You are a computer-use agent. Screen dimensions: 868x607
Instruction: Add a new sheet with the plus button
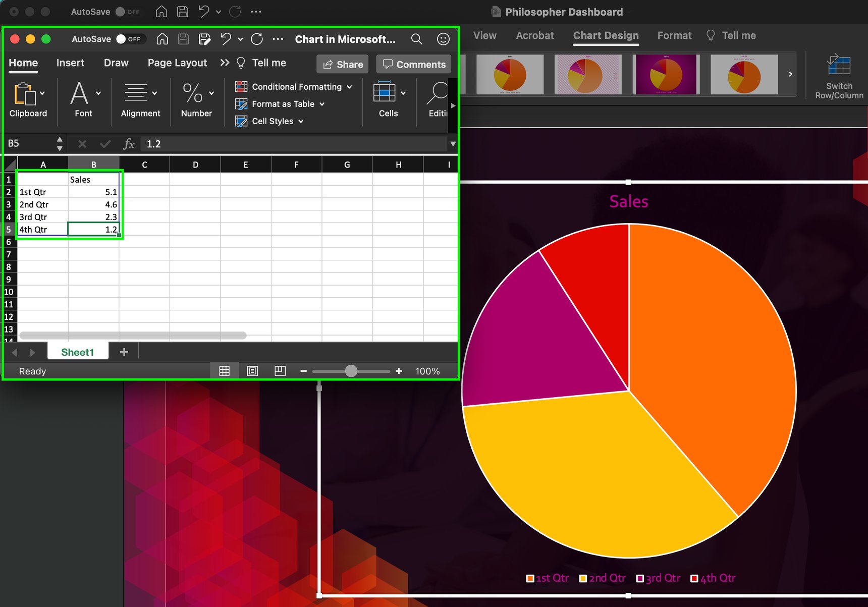(124, 352)
